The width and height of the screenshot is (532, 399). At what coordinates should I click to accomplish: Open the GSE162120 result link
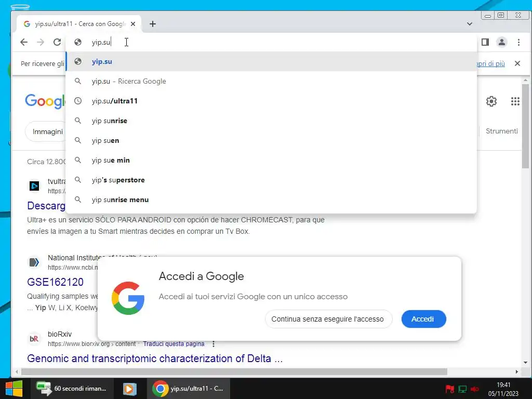coord(55,282)
